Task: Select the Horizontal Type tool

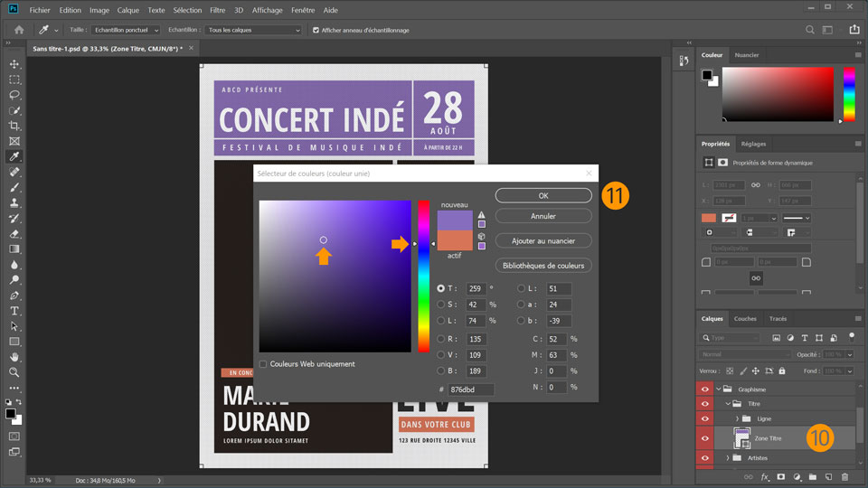Action: (14, 311)
